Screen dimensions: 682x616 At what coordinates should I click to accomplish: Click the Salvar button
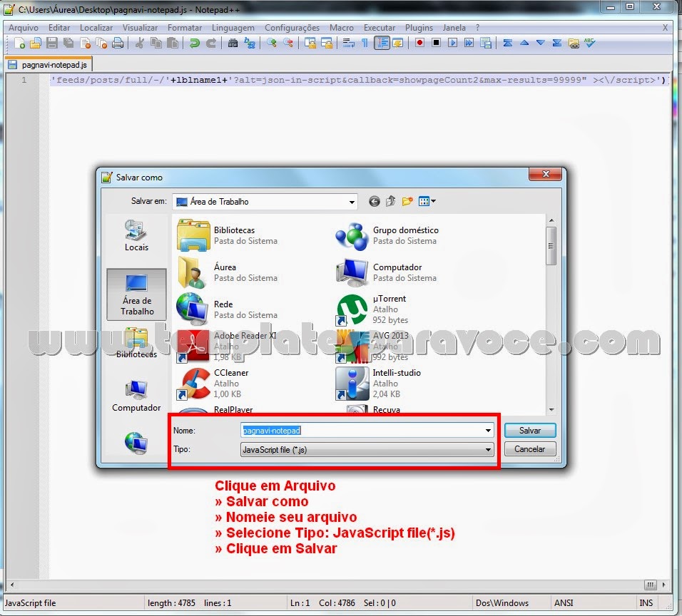[x=529, y=430]
